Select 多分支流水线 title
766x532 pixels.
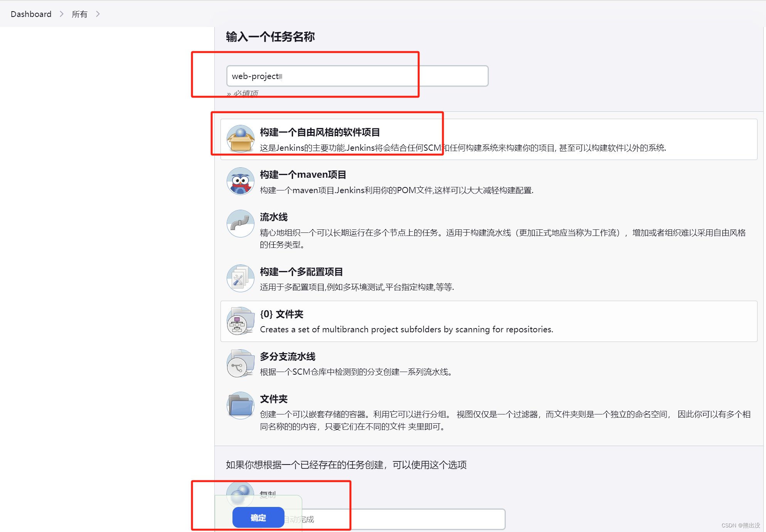click(x=288, y=357)
